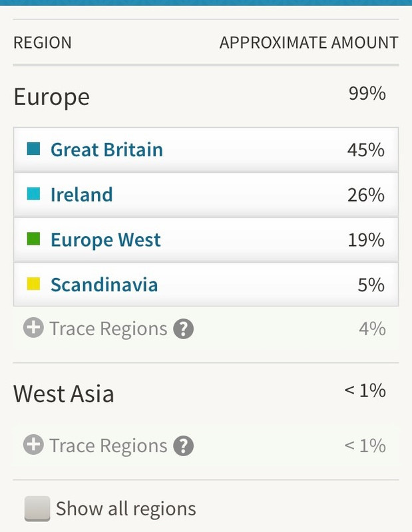412x532 pixels.
Task: Expand the West Asia Trace Regions text row
Action: tap(206, 446)
